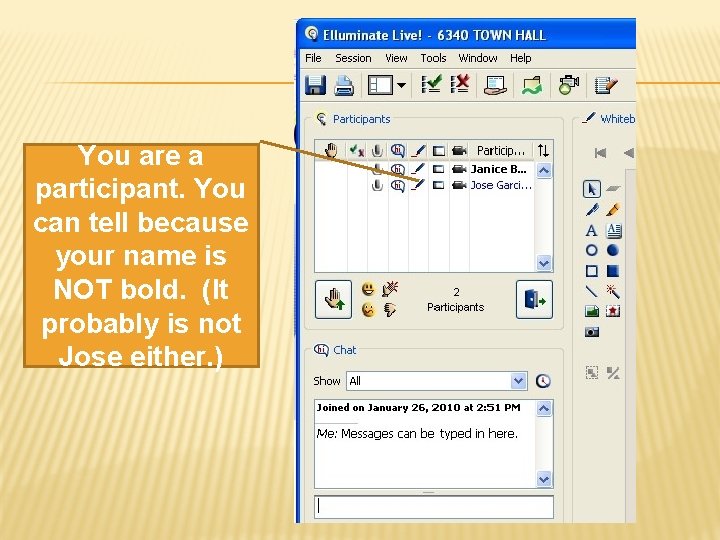Click the screen capture camera tool
The image size is (720, 540).
[x=592, y=332]
